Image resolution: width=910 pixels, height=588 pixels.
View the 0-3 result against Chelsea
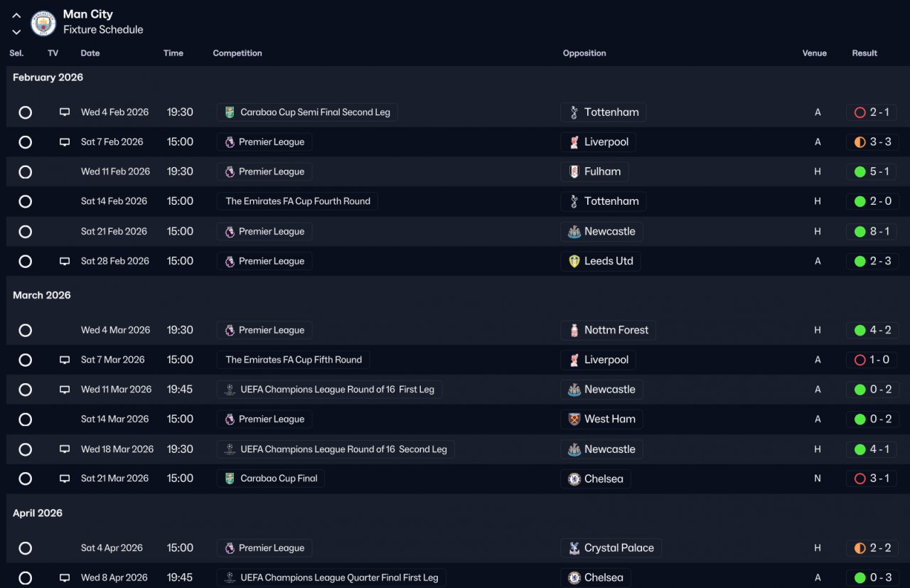(872, 578)
